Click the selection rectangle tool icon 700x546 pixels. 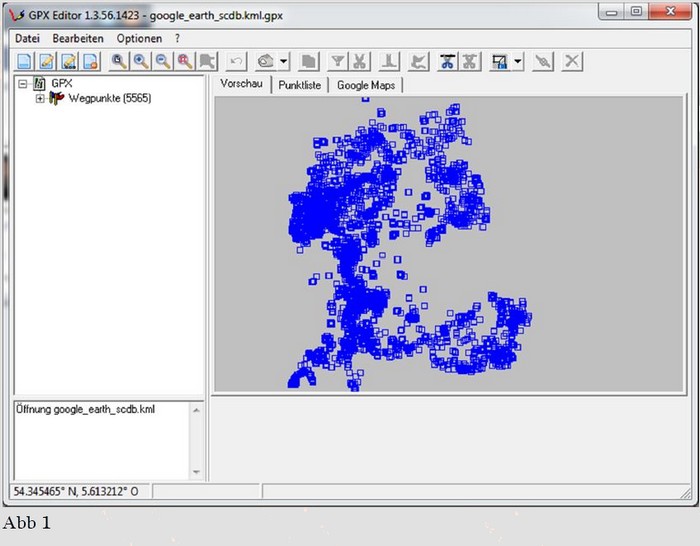click(499, 62)
